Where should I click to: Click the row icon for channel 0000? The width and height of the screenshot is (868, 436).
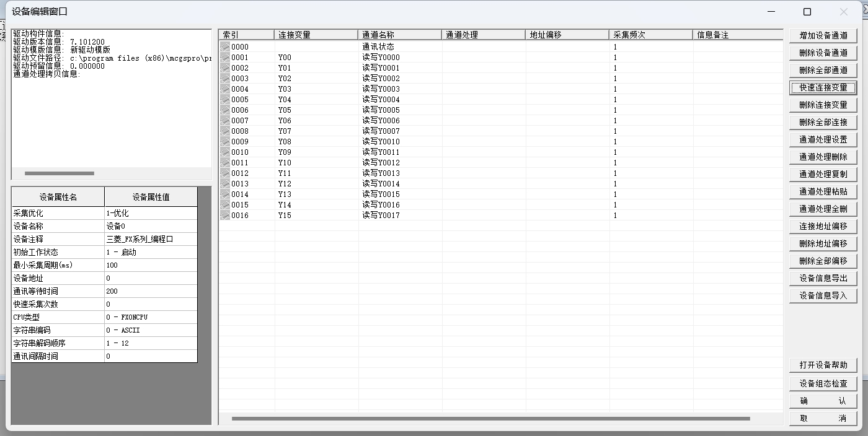(x=225, y=47)
